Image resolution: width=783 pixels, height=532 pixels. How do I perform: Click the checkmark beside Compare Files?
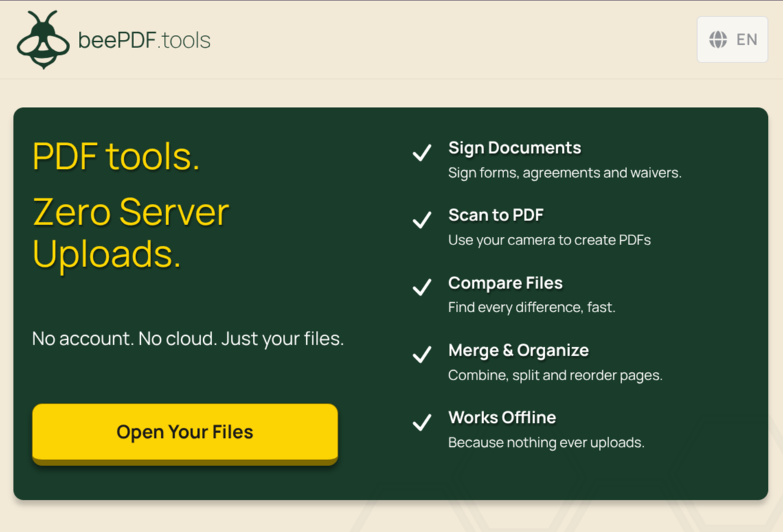coord(422,288)
